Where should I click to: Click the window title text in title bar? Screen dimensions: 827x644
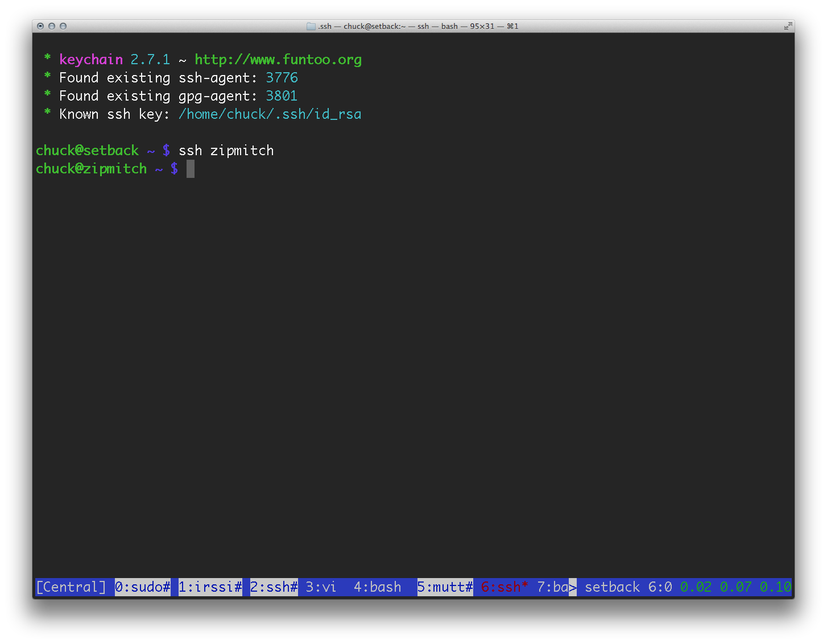coord(418,26)
